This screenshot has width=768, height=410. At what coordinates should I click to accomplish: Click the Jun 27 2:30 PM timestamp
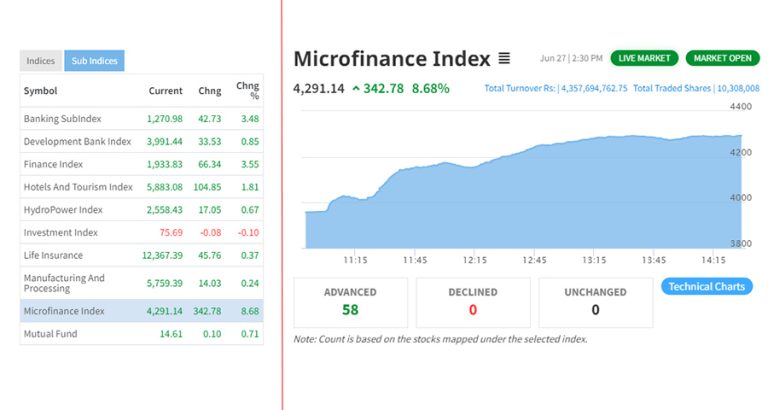click(x=571, y=58)
